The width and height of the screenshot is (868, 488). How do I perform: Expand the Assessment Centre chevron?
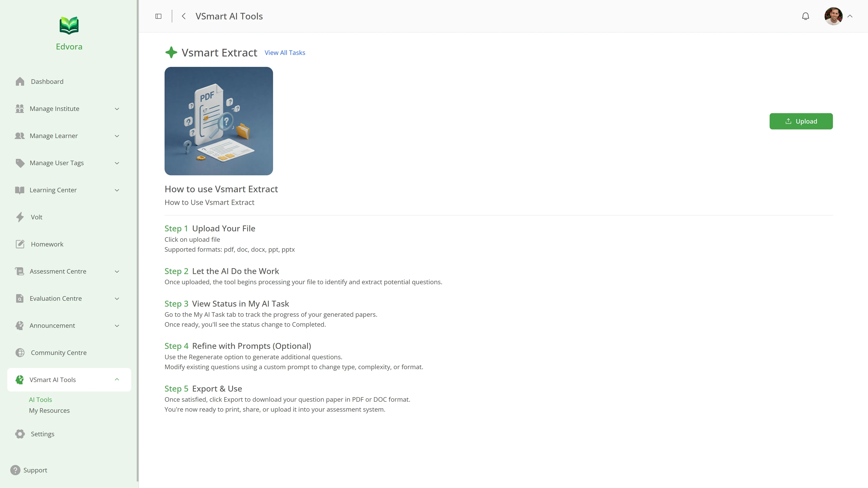[x=117, y=271]
